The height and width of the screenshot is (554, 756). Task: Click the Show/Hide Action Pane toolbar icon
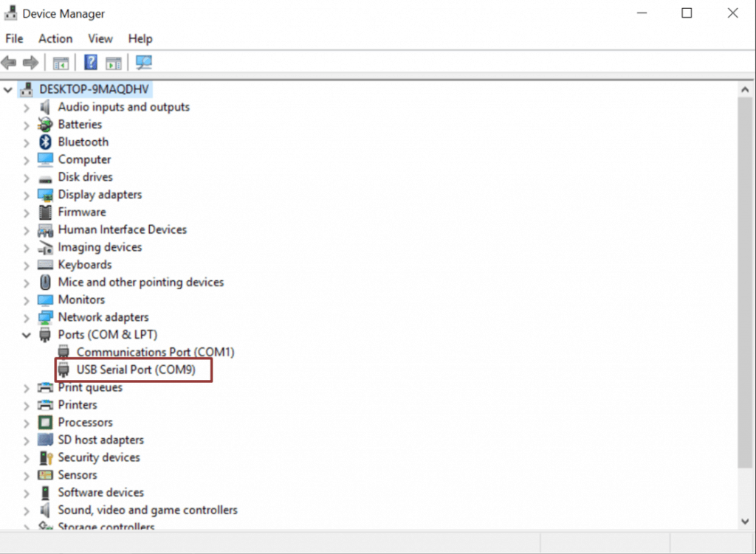point(113,63)
